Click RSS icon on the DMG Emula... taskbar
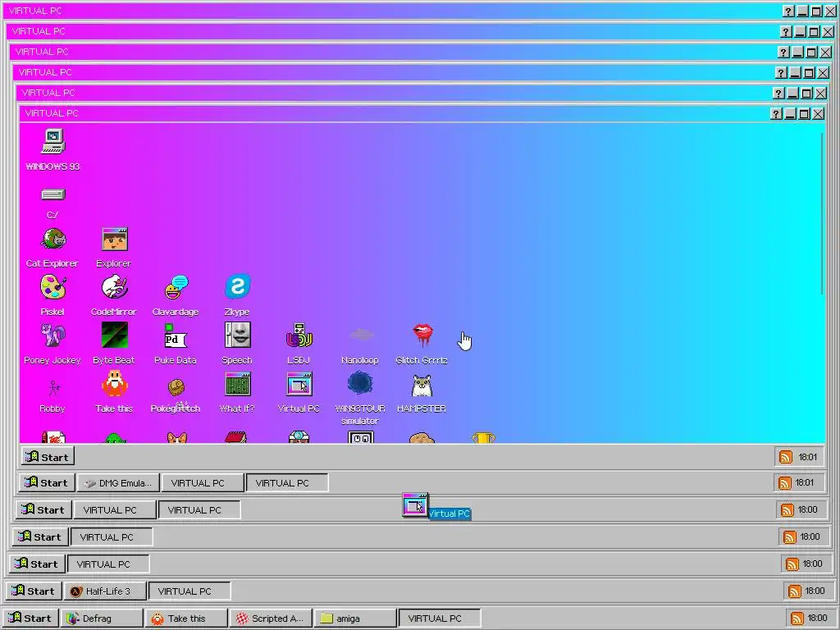This screenshot has width=840, height=630. (x=785, y=482)
